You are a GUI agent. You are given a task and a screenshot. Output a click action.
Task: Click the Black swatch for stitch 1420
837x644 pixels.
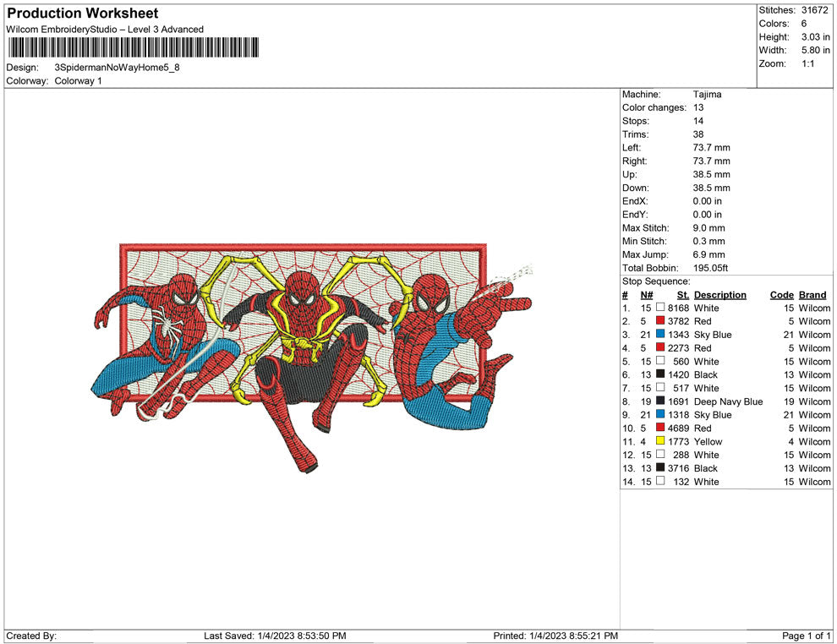pos(660,374)
